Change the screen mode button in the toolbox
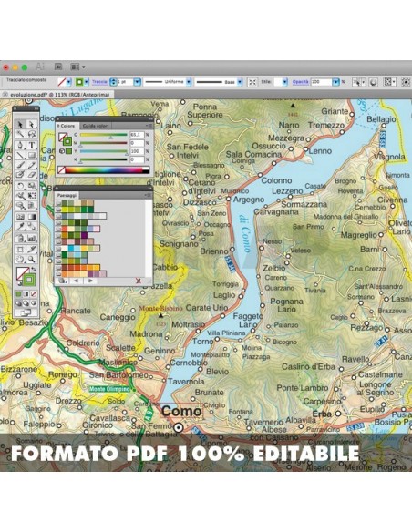The image size is (412, 532). click(x=26, y=312)
